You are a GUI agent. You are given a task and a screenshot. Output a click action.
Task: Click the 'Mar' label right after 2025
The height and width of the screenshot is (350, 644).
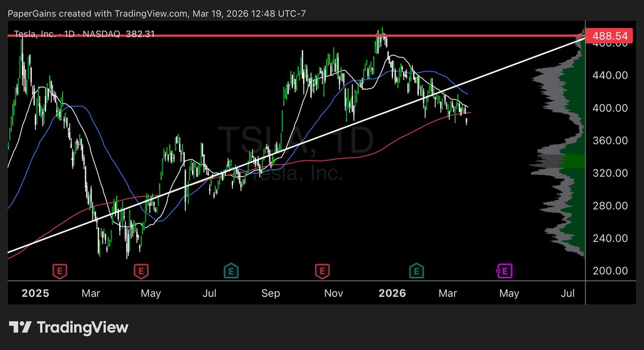pyautogui.click(x=91, y=294)
